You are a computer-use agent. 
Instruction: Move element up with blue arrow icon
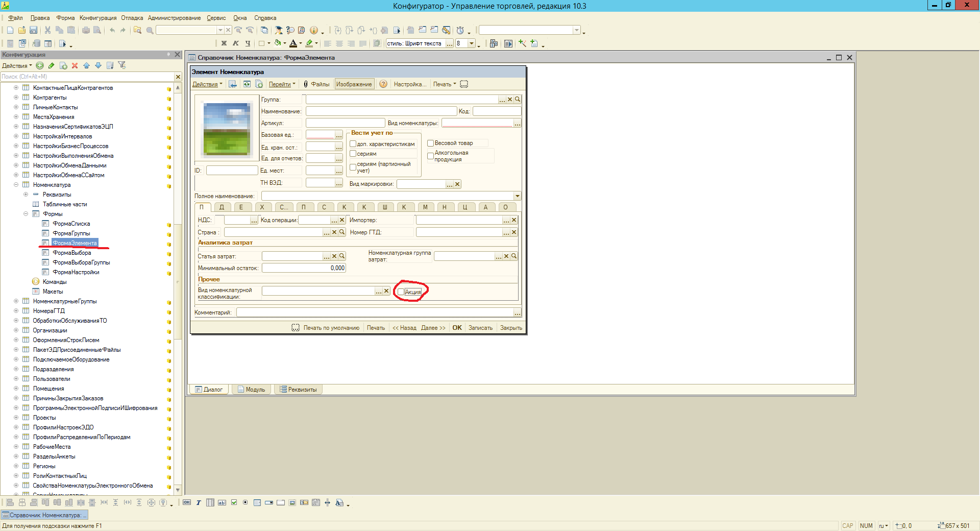click(86, 65)
